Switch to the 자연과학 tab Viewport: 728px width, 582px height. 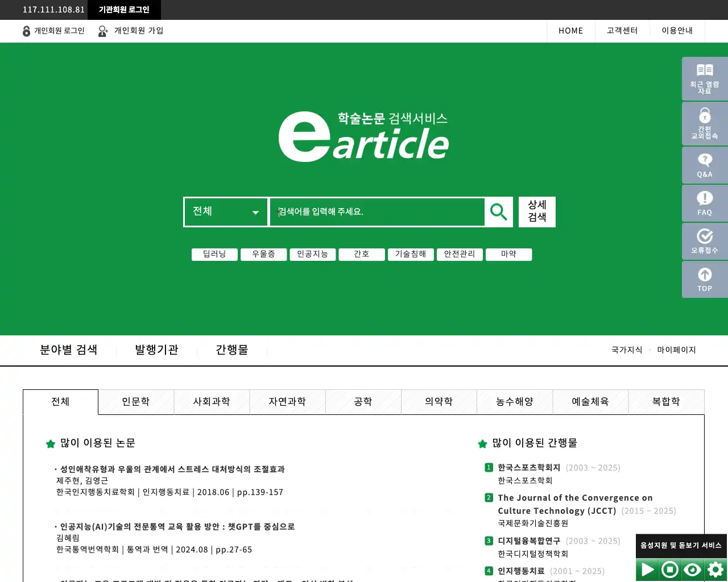click(x=287, y=402)
